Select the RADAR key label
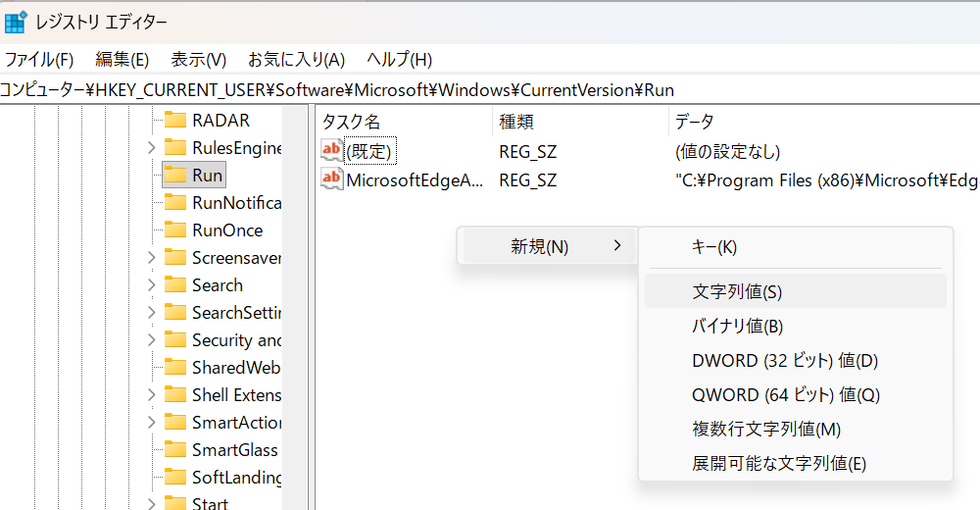Screen dimensions: 980x510 (220, 120)
